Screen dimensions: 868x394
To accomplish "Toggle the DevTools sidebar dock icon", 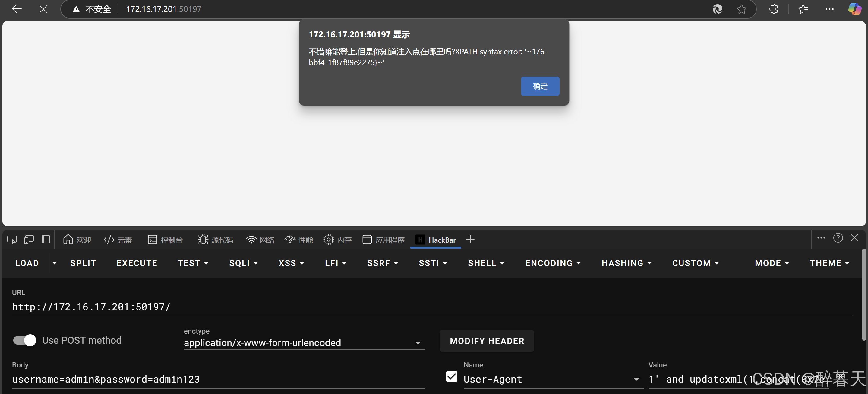I will [x=46, y=240].
